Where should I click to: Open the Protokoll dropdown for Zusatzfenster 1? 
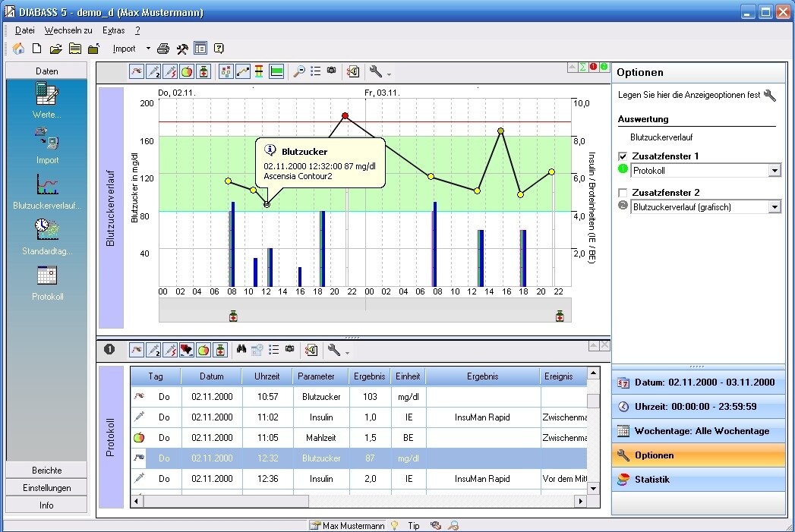(x=774, y=171)
